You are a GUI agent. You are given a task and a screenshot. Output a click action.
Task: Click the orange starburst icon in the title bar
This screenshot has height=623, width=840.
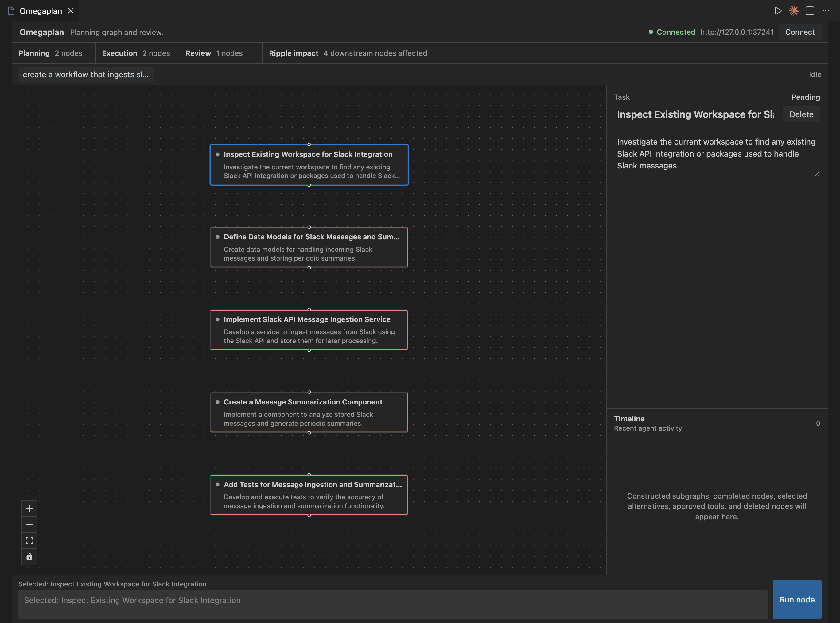point(794,11)
